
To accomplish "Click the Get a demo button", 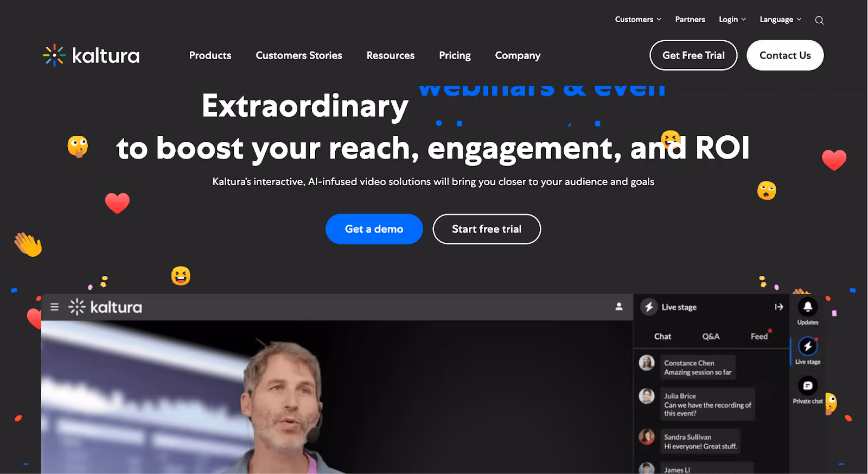I will [374, 229].
